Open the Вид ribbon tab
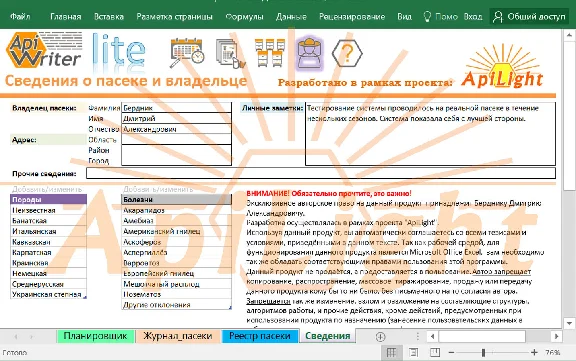The height and width of the screenshot is (361, 576). tap(404, 17)
